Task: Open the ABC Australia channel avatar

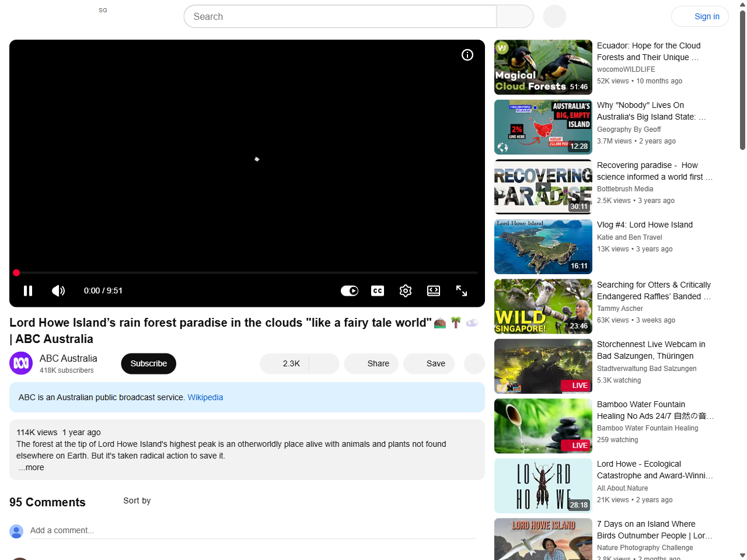Action: click(x=21, y=363)
